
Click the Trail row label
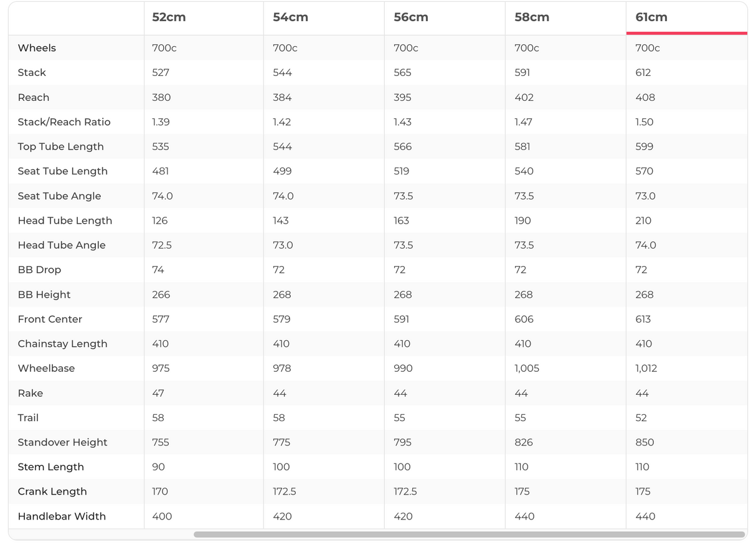click(x=28, y=418)
